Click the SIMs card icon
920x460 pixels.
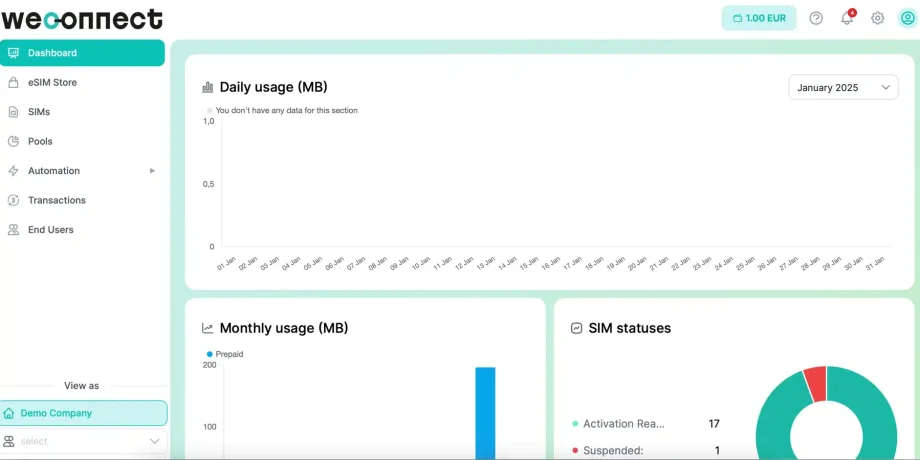[13, 111]
